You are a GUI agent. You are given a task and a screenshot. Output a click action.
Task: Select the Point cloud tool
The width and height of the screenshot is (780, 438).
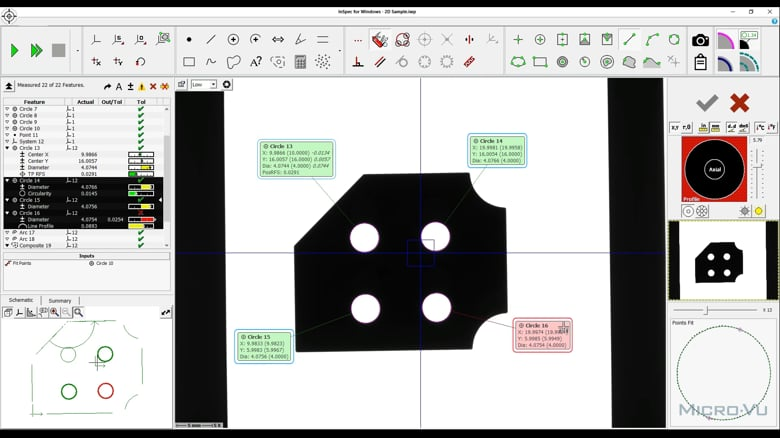(x=323, y=62)
